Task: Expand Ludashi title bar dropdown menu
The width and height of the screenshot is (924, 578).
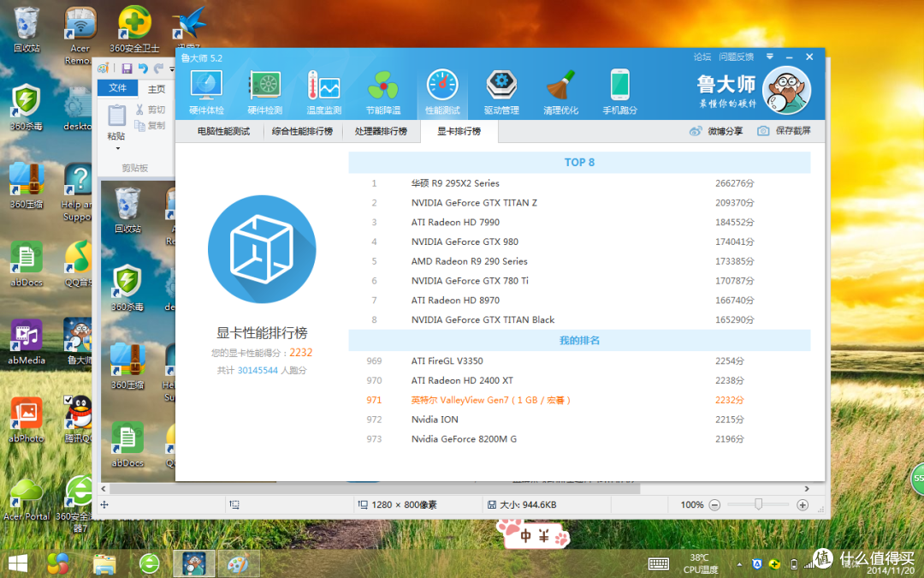Action: coord(770,57)
